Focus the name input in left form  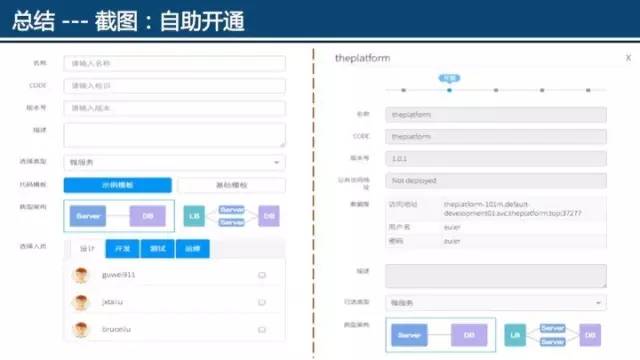click(x=175, y=64)
